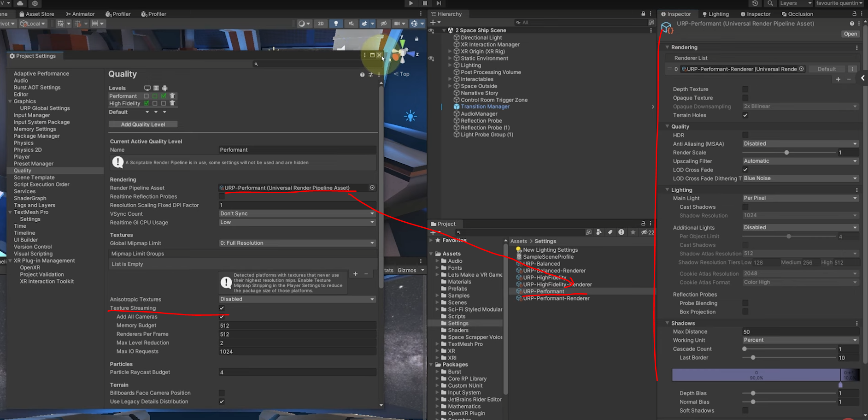Select Graphics in Project Settings sidebar
The width and height of the screenshot is (868, 420).
click(x=25, y=101)
